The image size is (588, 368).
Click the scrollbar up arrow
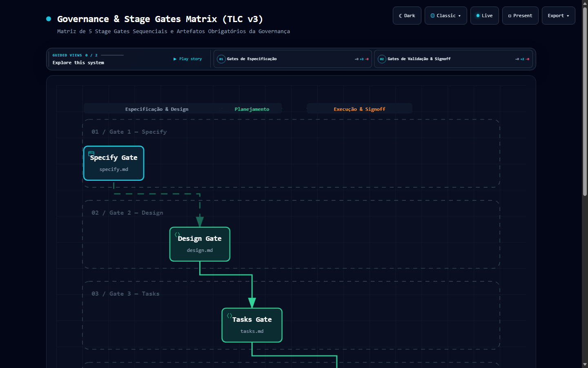pyautogui.click(x=585, y=3)
